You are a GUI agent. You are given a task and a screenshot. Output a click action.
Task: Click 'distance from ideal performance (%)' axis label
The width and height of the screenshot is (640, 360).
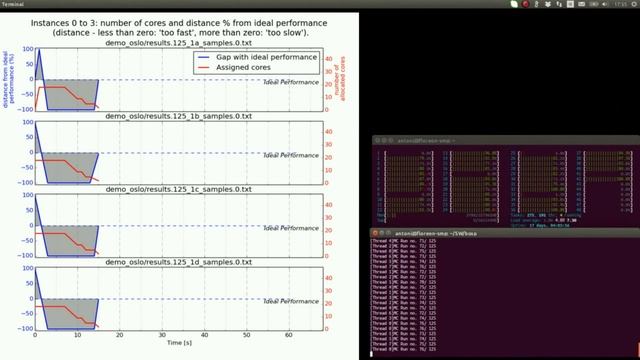click(x=8, y=79)
